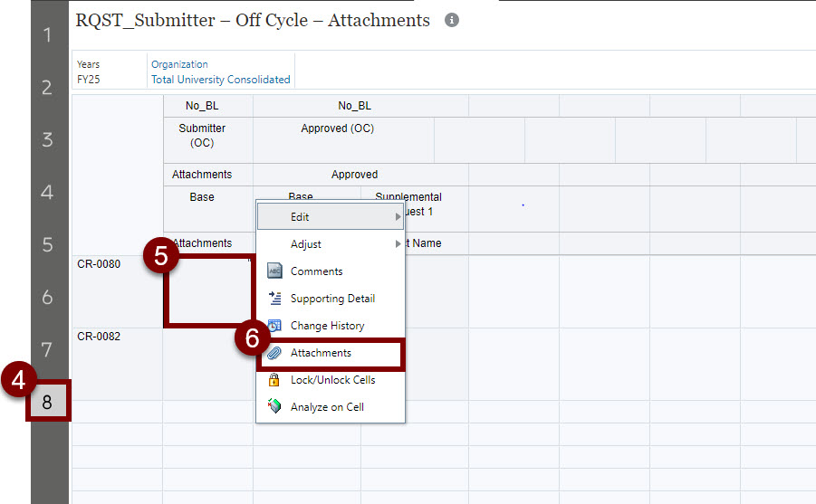The width and height of the screenshot is (816, 504).
Task: Click the Years FY25 selector
Action: [89, 72]
